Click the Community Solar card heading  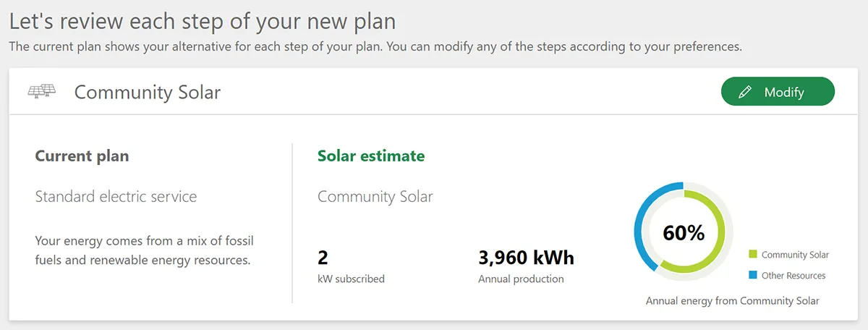pyautogui.click(x=147, y=92)
